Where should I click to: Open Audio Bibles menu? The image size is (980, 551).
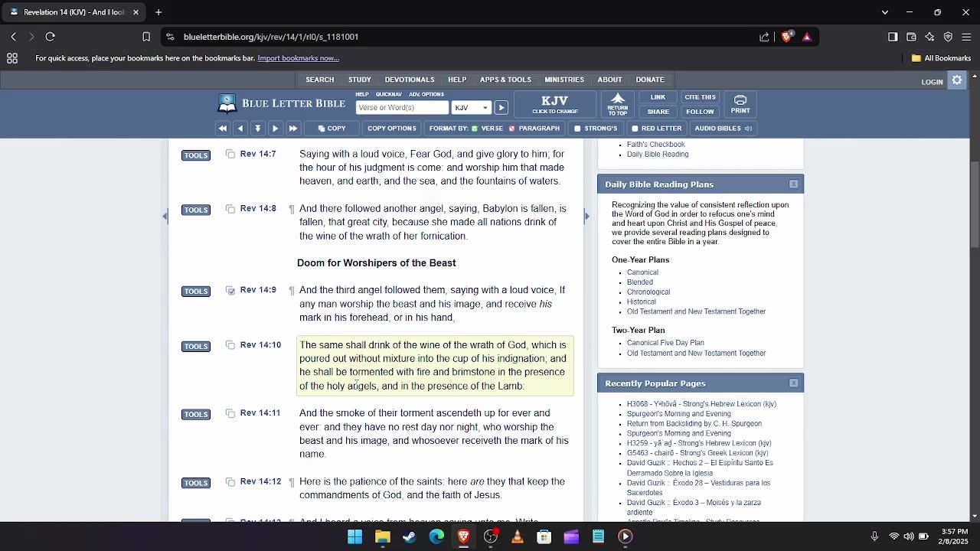pyautogui.click(x=724, y=129)
